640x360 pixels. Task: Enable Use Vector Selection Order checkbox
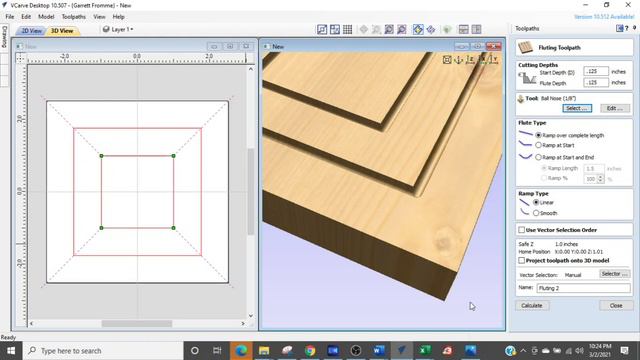(521, 230)
